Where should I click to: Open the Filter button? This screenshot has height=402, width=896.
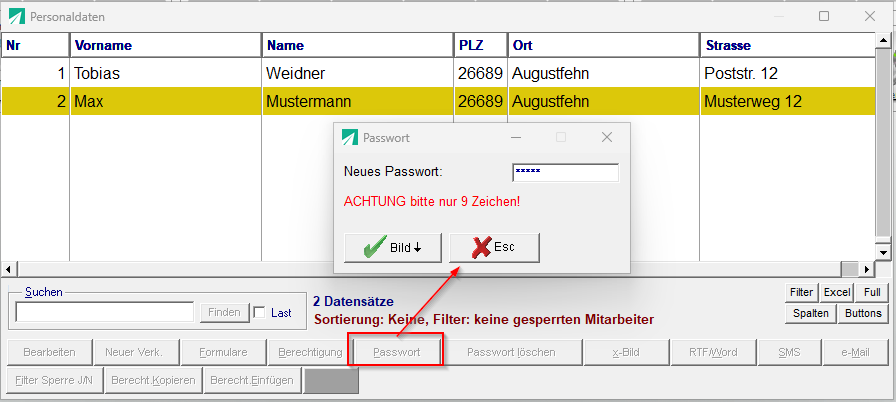(801, 292)
